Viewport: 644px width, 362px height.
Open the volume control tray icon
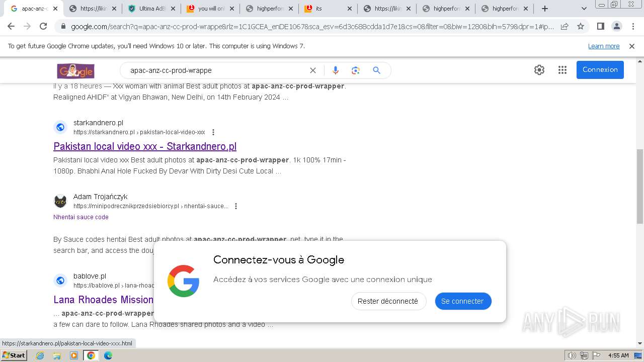[x=572, y=355]
